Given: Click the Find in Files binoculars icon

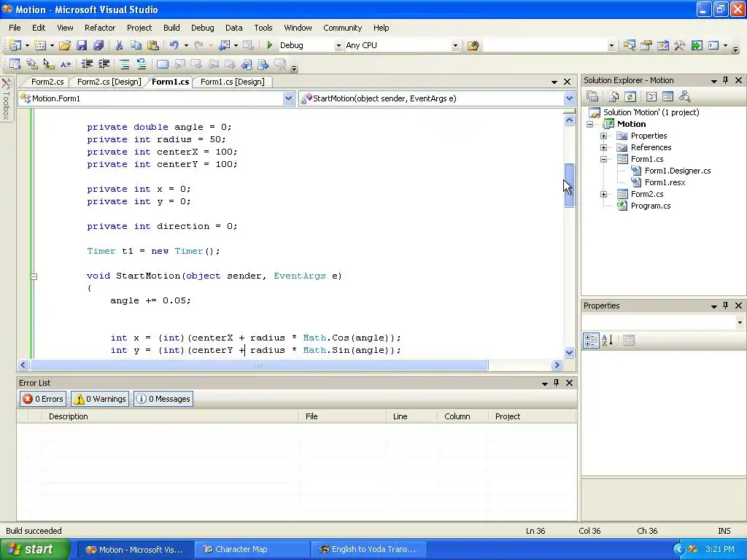Looking at the screenshot, I should click(473, 45).
